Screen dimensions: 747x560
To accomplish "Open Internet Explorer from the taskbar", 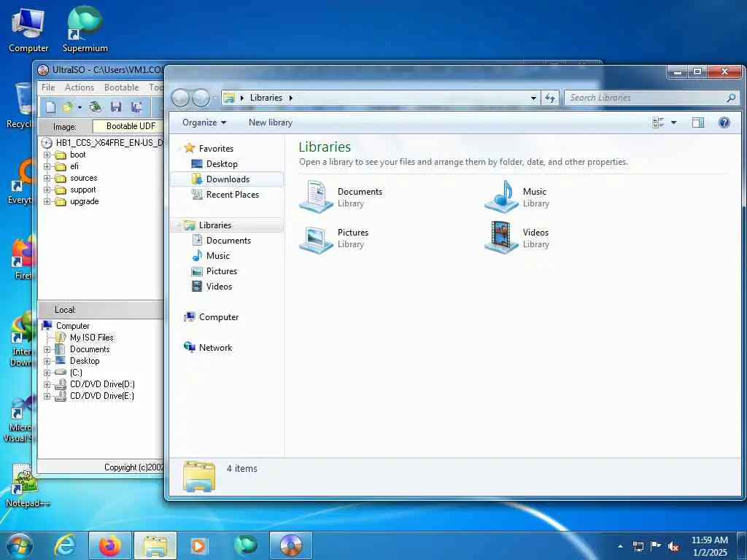I will point(65,545).
